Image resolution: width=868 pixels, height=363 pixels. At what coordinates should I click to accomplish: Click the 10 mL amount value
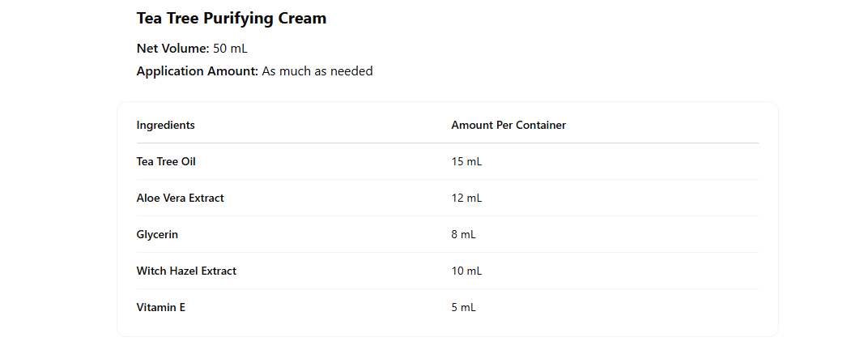tap(466, 271)
